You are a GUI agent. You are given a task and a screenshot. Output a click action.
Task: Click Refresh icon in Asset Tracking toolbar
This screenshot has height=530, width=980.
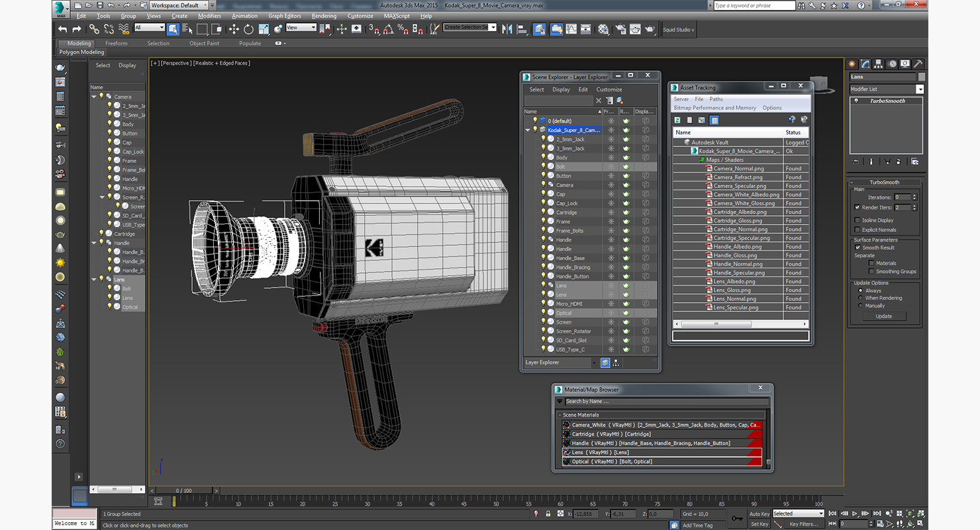click(x=677, y=120)
